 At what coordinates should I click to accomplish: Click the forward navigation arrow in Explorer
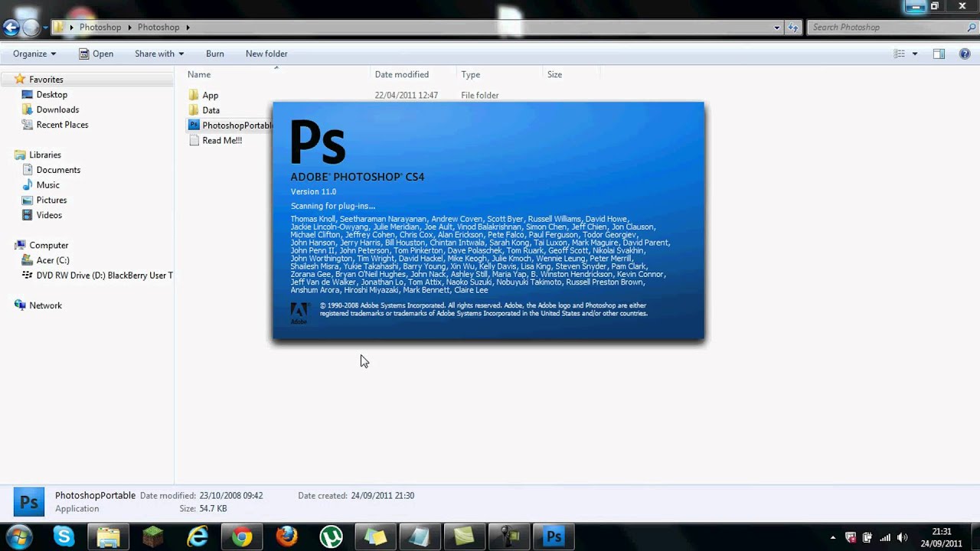[x=31, y=28]
